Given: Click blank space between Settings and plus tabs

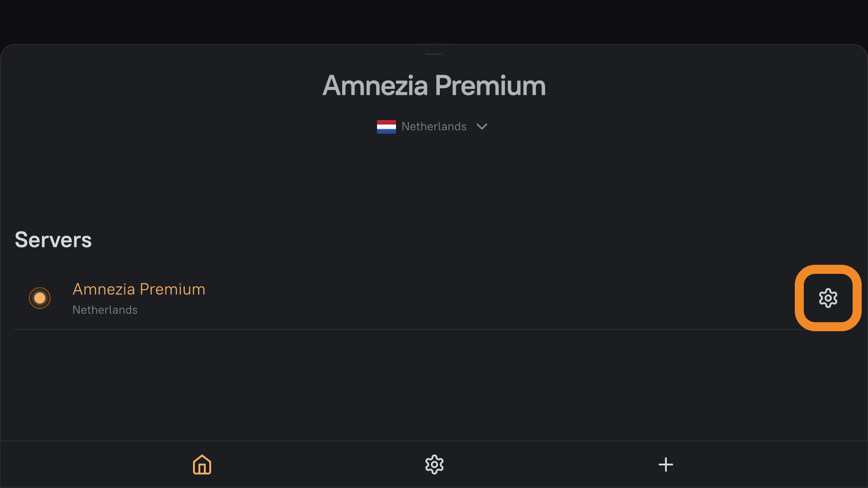Looking at the screenshot, I should point(550,465).
